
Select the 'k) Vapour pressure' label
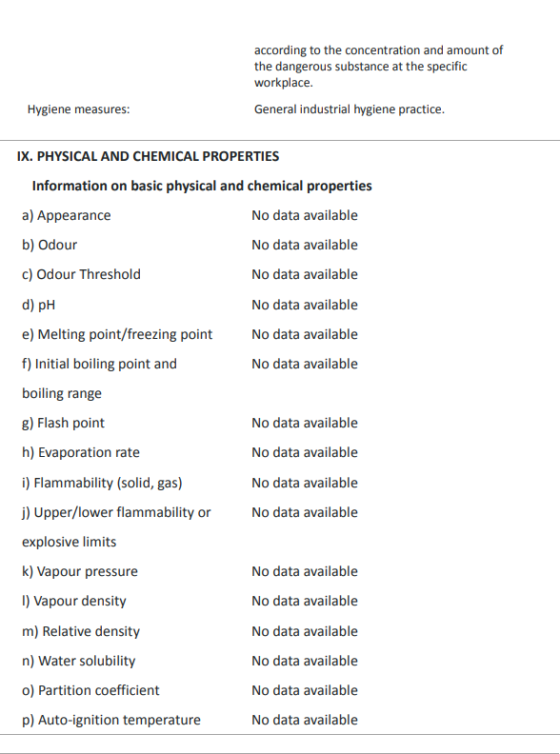(80, 572)
